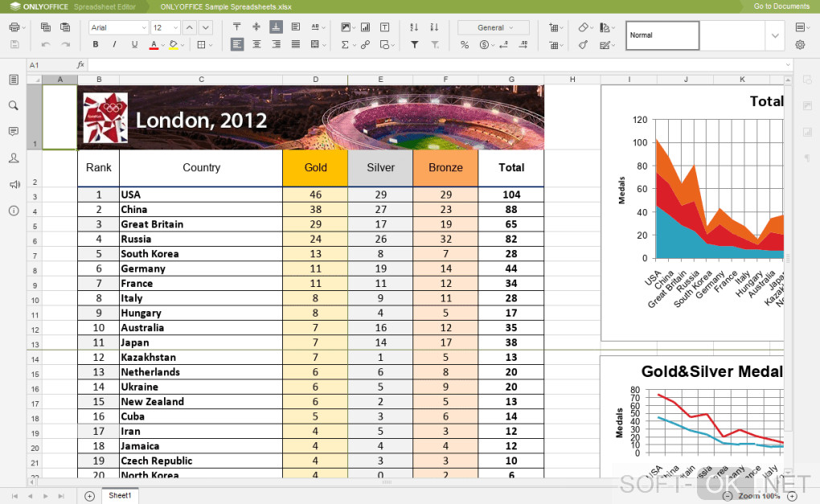Toggle Bold formatting
This screenshot has width=820, height=504.
click(95, 45)
